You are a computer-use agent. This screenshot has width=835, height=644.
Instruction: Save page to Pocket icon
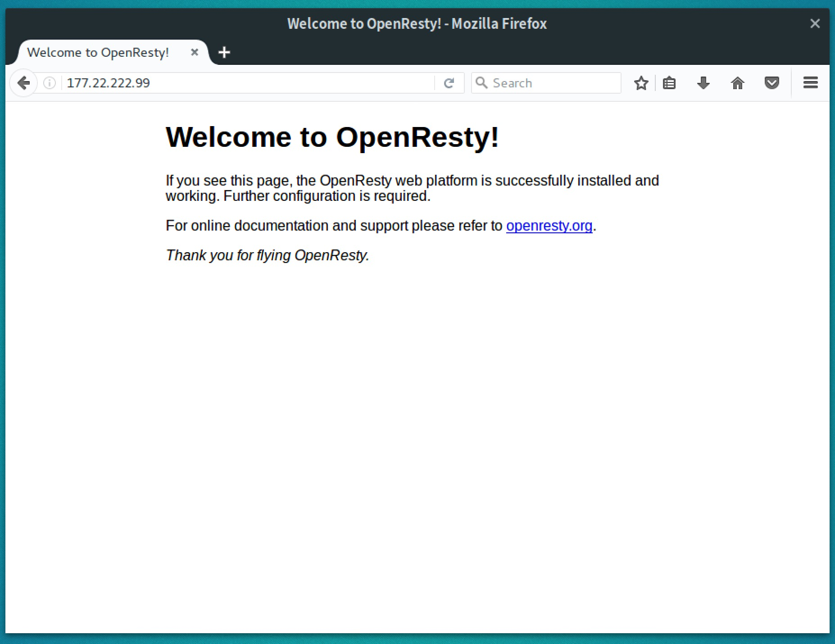point(772,83)
